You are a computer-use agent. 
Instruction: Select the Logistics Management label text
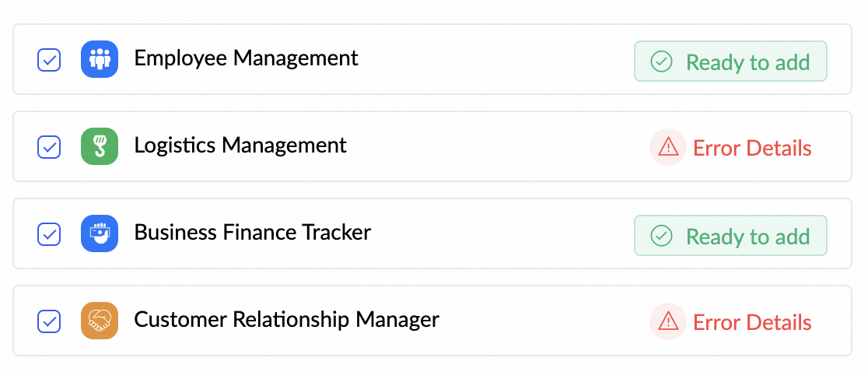tap(240, 146)
